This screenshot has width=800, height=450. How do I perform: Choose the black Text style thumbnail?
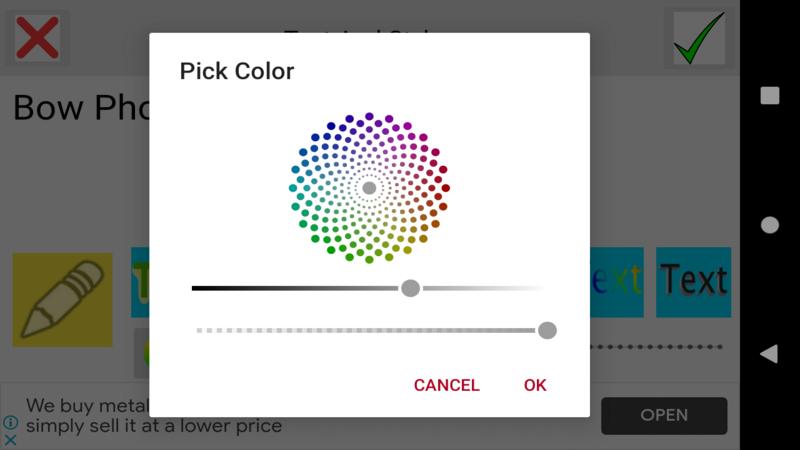coord(693,282)
